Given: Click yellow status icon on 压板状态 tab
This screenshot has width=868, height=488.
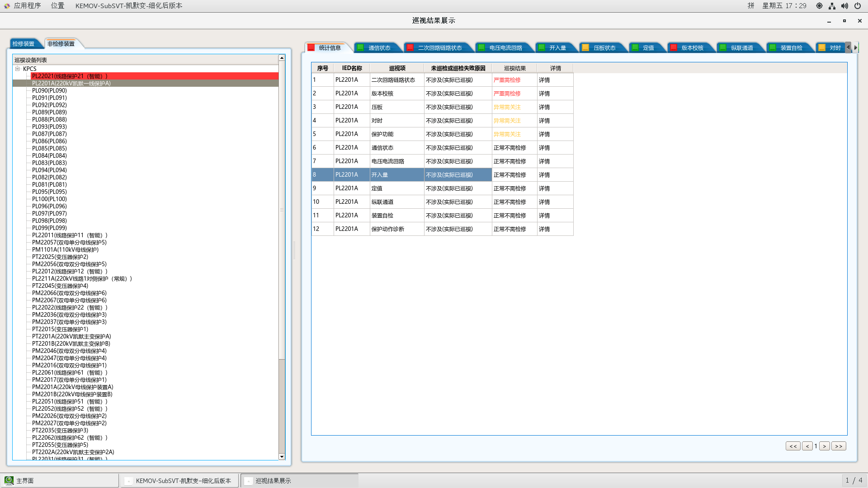Looking at the screenshot, I should pos(585,48).
